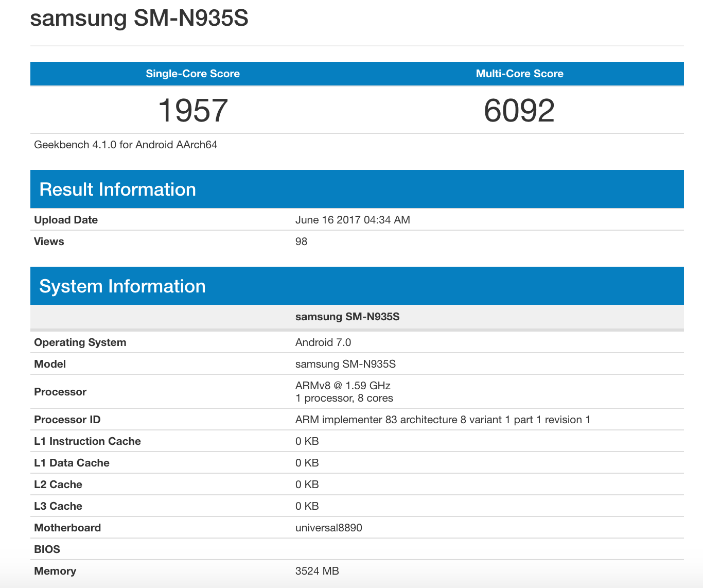Click the Multi-Core Score column header
Image resolution: width=703 pixels, height=588 pixels.
click(519, 74)
